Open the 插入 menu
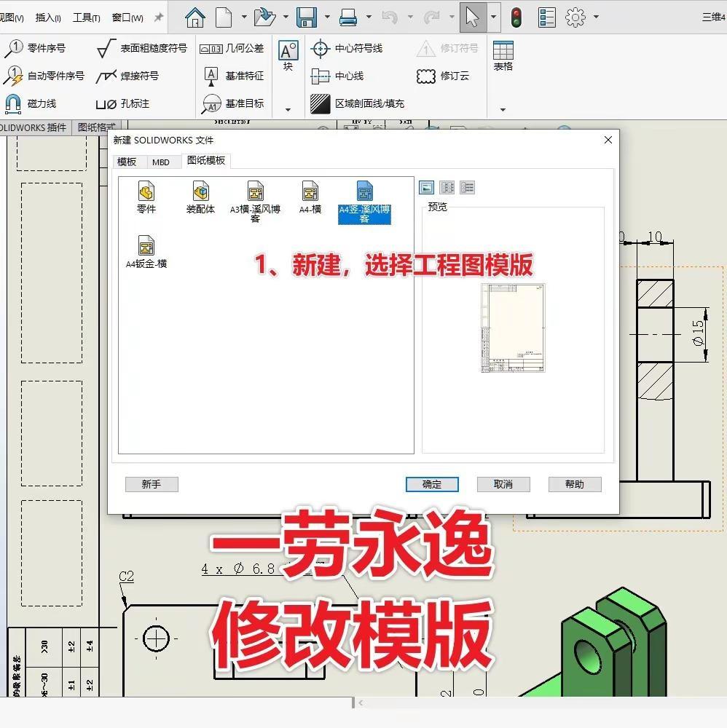Screen dimensions: 727x728 click(x=48, y=17)
